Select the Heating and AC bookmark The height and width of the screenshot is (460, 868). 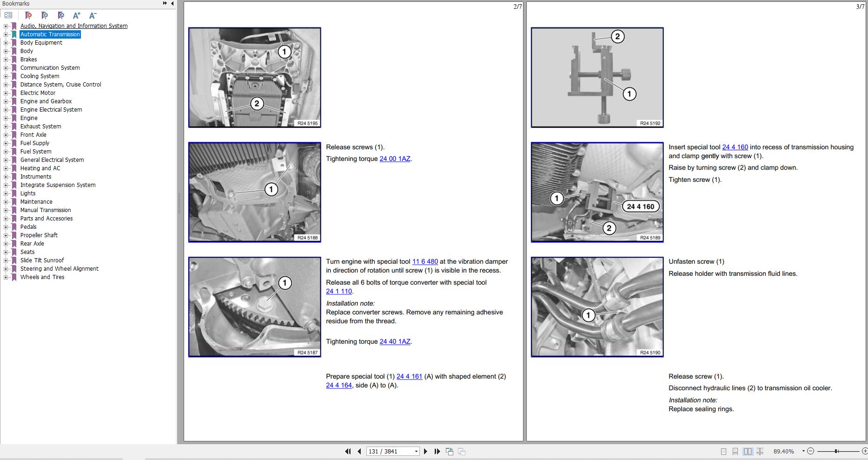[x=40, y=168]
